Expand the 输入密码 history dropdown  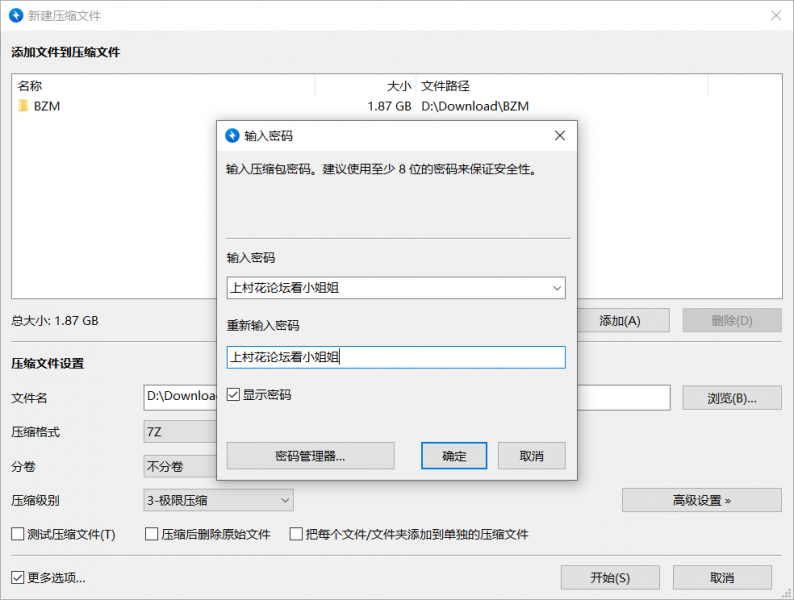556,288
